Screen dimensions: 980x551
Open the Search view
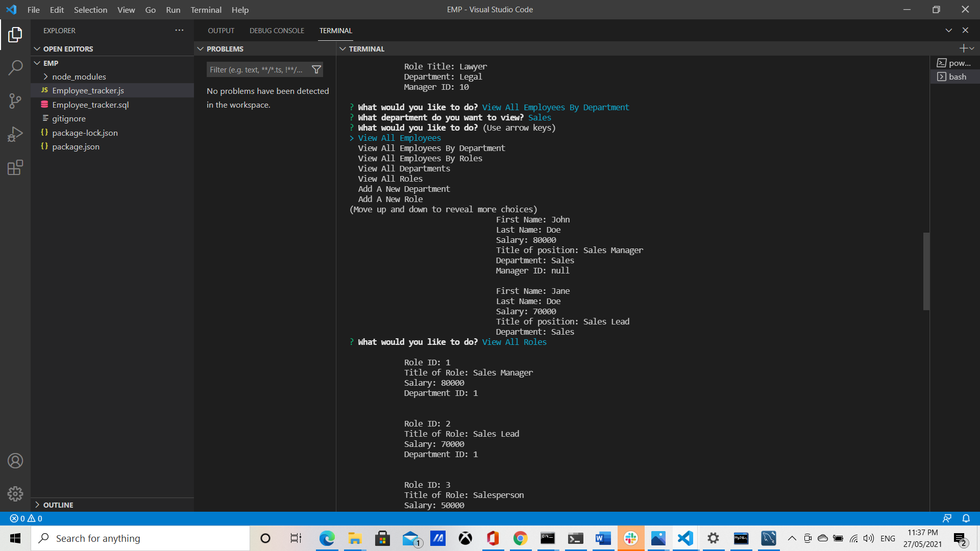click(15, 68)
